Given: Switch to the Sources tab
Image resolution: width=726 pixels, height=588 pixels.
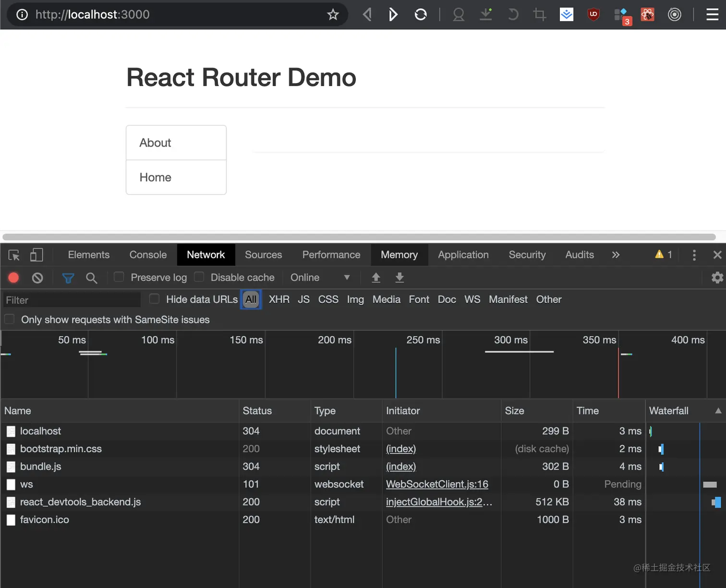Looking at the screenshot, I should click(x=264, y=255).
